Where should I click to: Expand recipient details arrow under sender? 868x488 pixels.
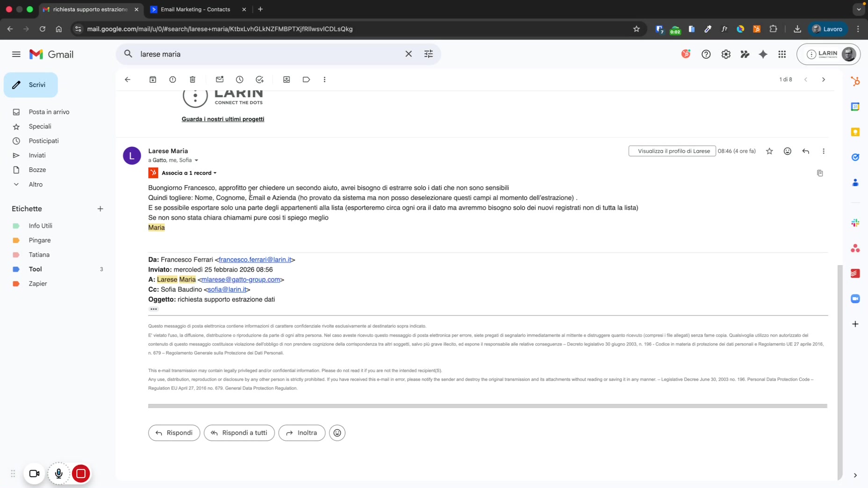[x=196, y=160]
